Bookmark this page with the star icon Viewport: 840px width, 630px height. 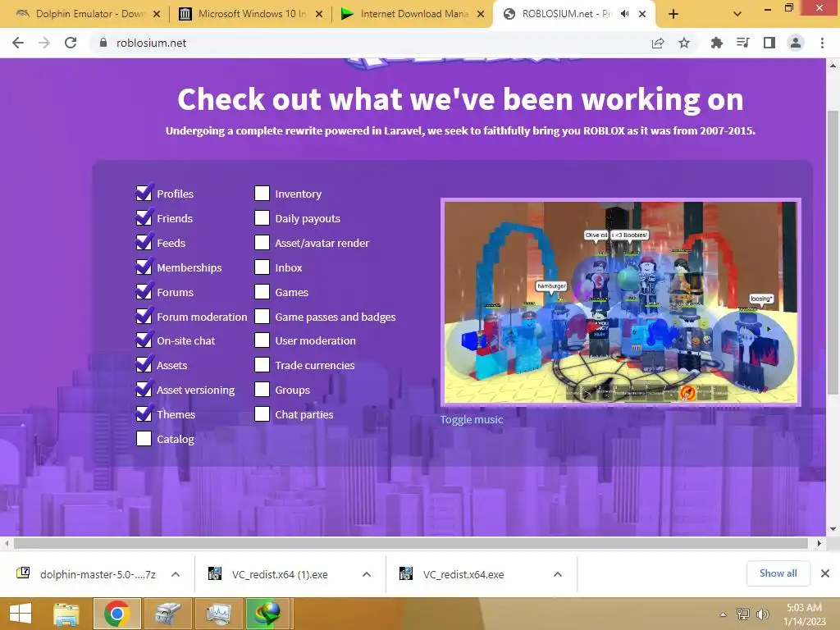684,43
